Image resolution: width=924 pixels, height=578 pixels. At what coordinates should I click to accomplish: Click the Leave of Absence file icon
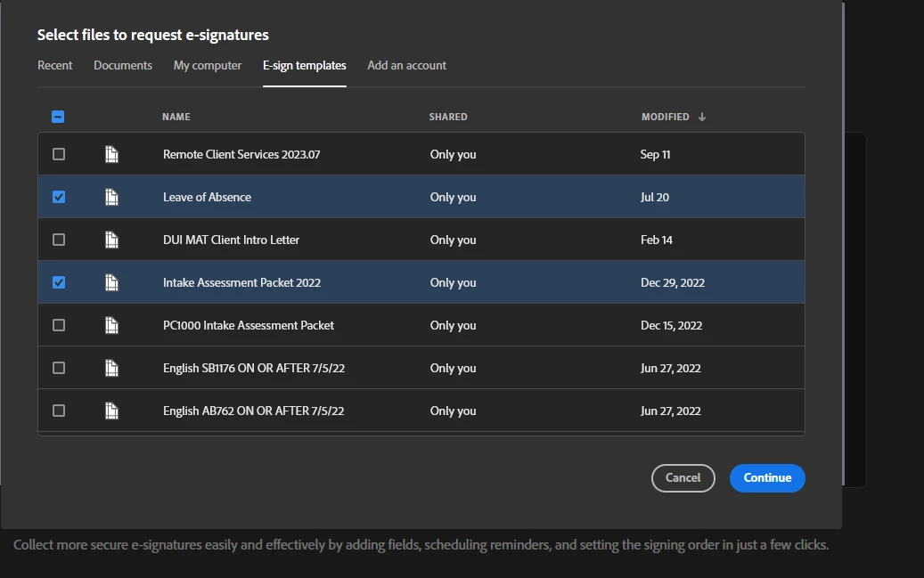coord(111,197)
